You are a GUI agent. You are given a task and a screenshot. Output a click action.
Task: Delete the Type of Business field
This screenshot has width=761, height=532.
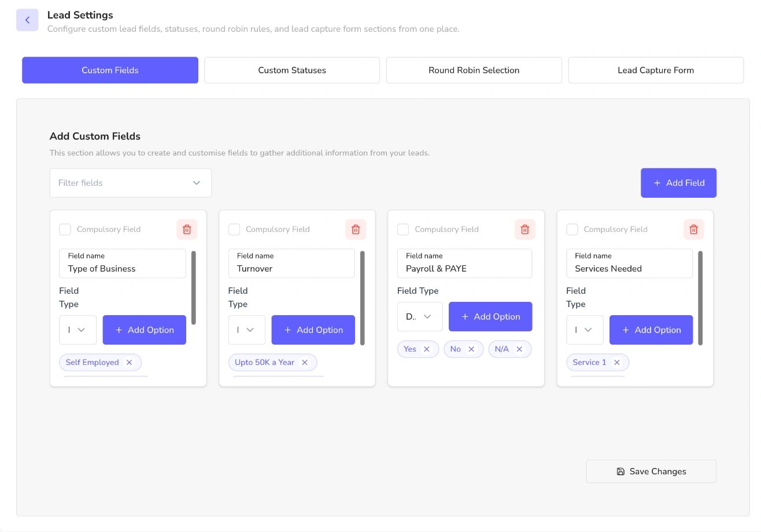187,230
